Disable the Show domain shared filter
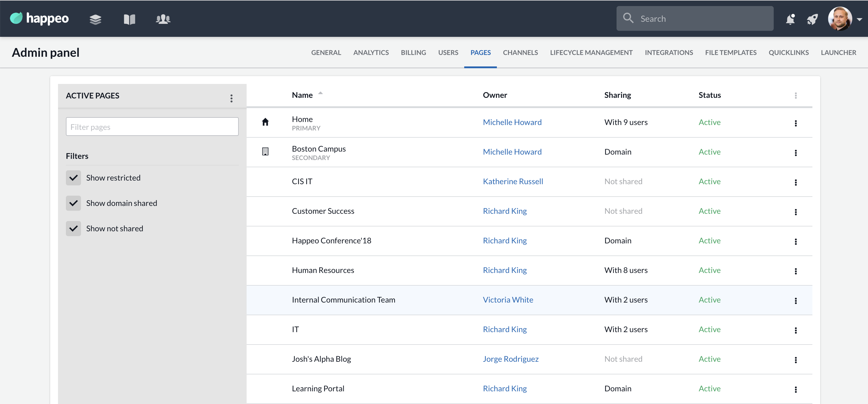 point(73,203)
